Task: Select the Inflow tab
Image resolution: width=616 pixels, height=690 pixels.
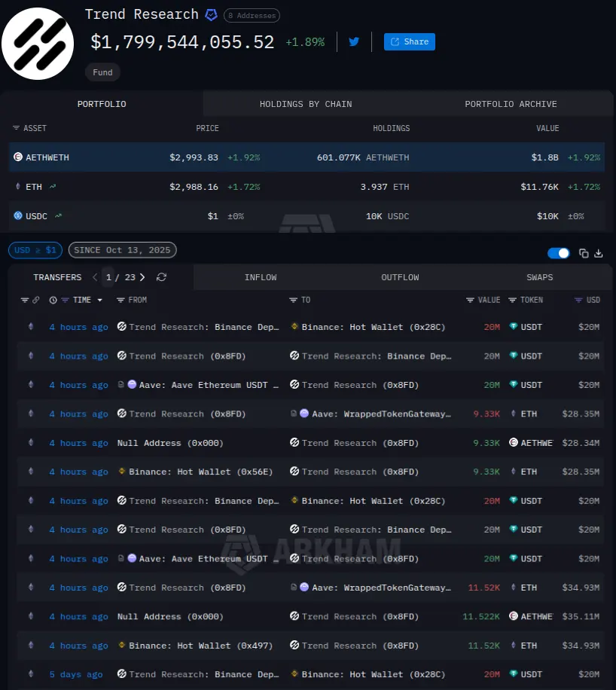Action: [261, 277]
